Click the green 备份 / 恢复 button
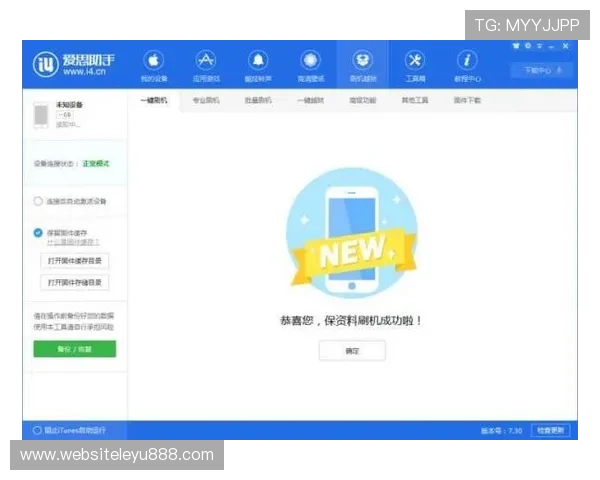Screen dimensions: 600x480 (x=75, y=349)
